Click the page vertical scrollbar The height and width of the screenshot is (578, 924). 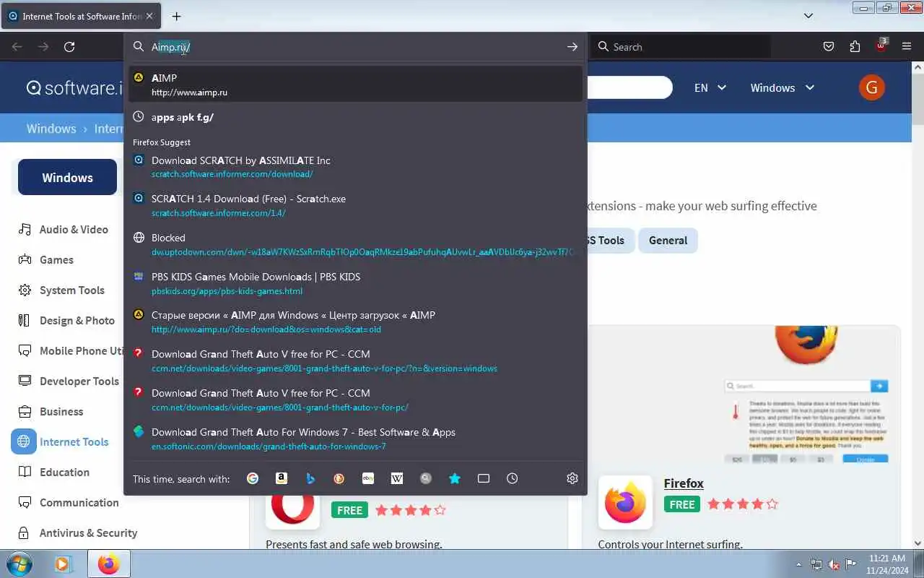click(x=918, y=303)
